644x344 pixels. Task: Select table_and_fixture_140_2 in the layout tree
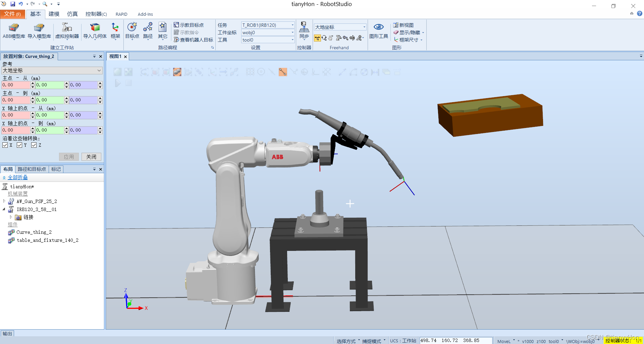(47, 240)
